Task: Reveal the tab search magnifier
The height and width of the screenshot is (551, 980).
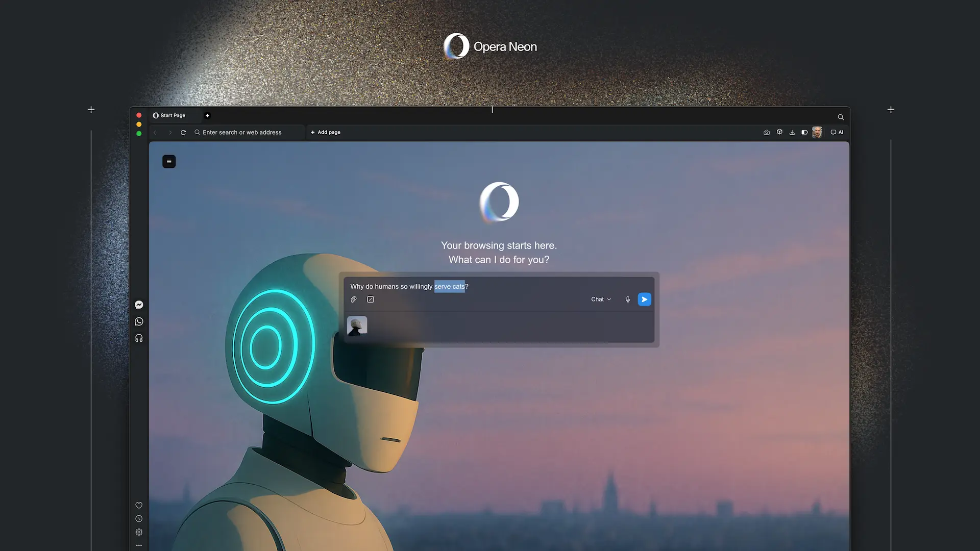Action: click(841, 117)
